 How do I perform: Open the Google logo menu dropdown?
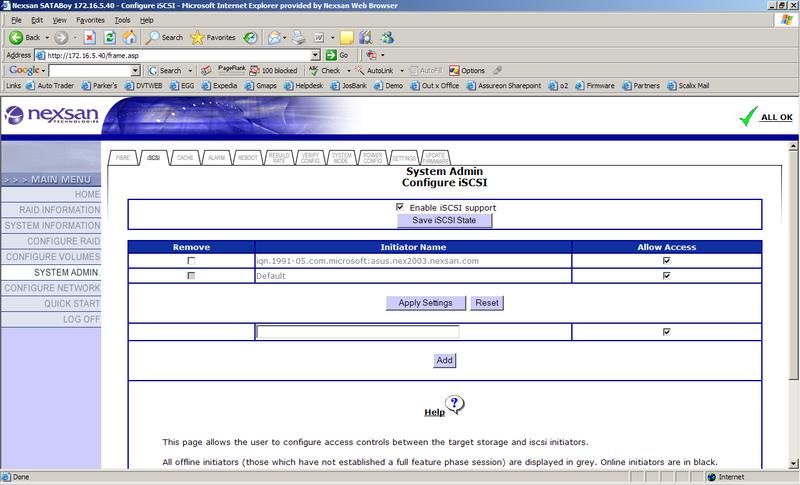coord(43,70)
